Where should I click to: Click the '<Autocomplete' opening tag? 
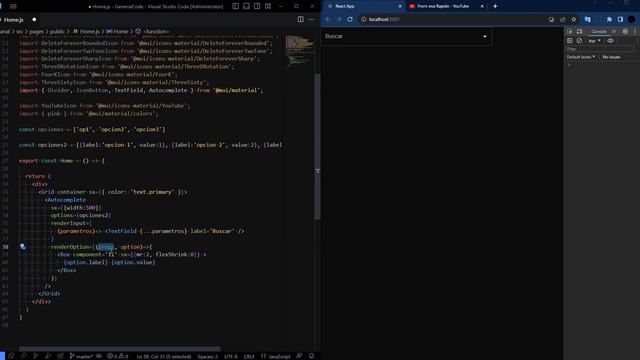tap(65, 200)
